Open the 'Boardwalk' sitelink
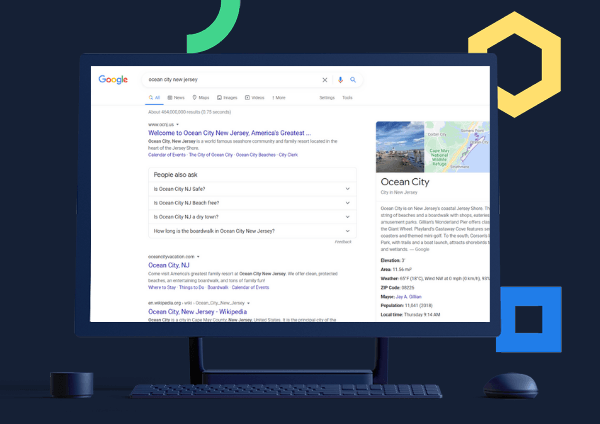 coord(218,287)
